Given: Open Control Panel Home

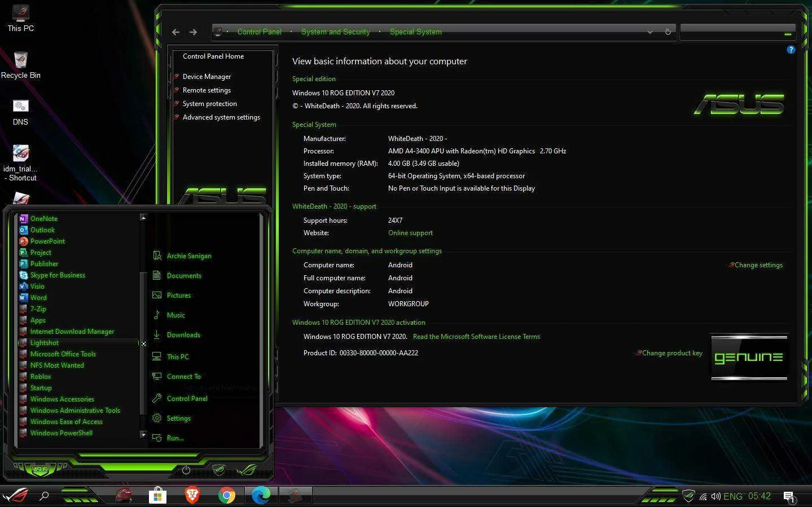Looking at the screenshot, I should (x=213, y=56).
